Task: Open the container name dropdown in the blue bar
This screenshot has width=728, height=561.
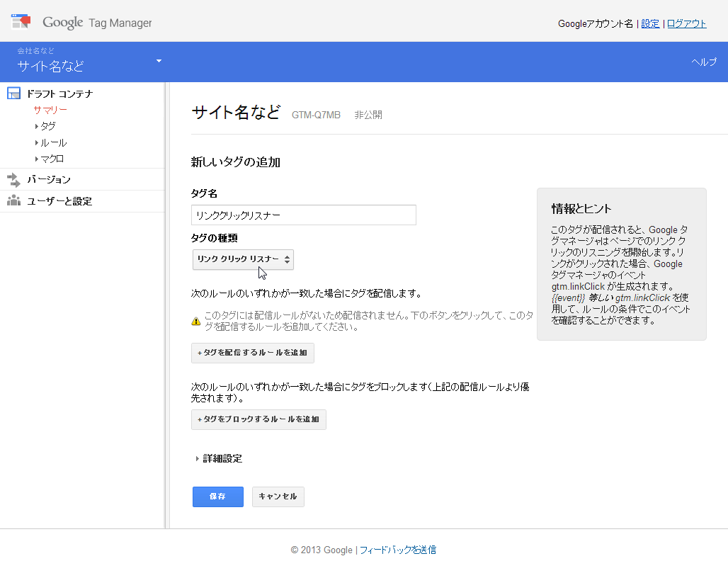Action: 159,62
